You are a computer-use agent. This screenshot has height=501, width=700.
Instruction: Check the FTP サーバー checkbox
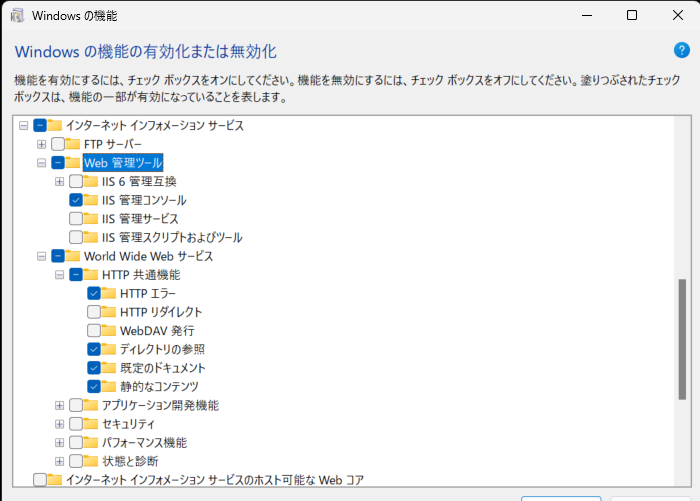(x=58, y=144)
